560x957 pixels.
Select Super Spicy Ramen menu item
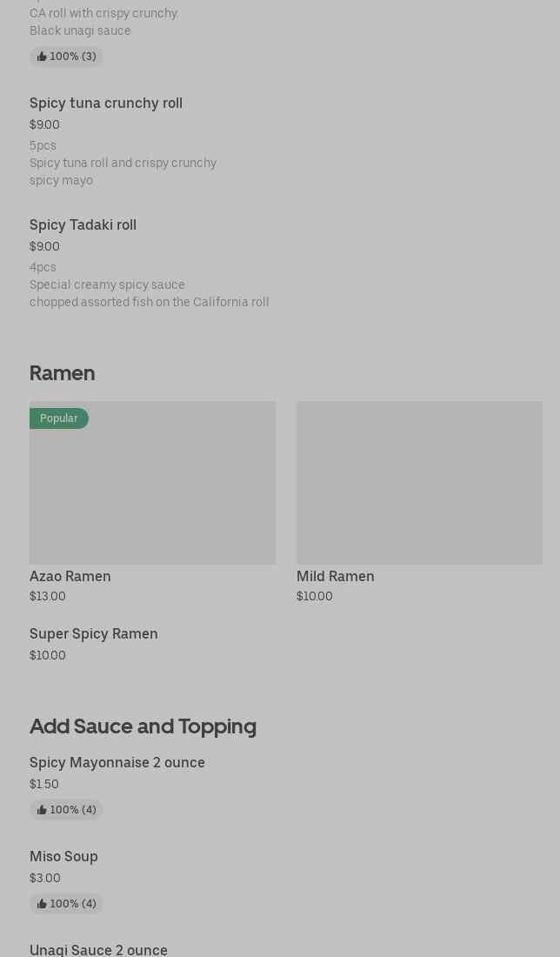(x=94, y=634)
